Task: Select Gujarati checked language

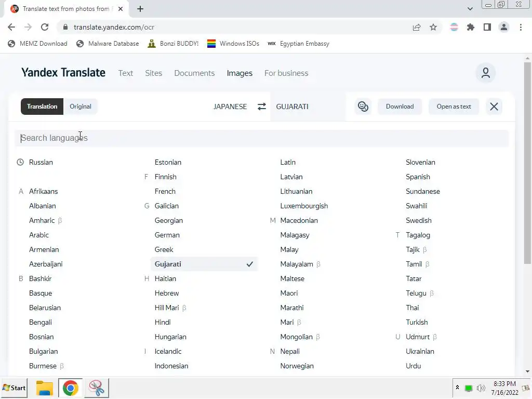Action: pos(204,264)
